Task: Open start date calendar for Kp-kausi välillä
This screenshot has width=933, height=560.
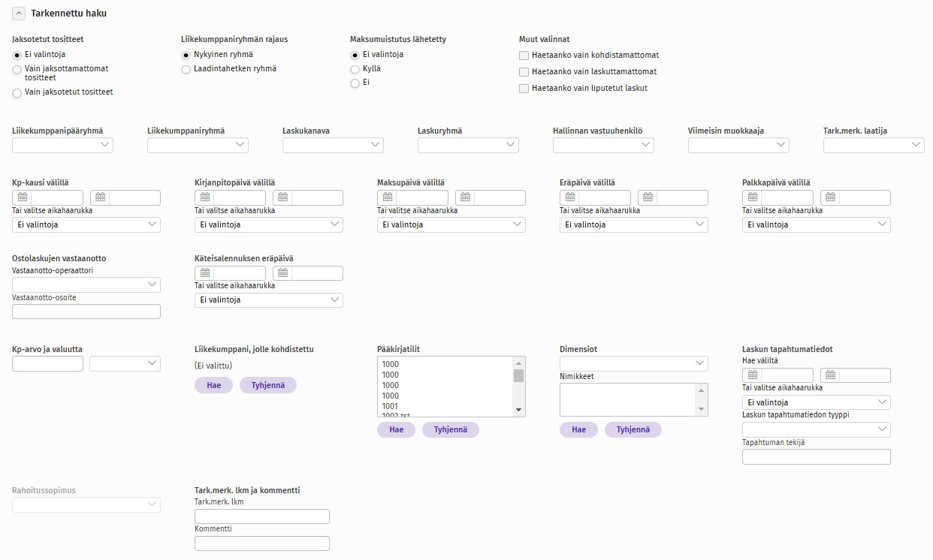Action: tap(23, 198)
